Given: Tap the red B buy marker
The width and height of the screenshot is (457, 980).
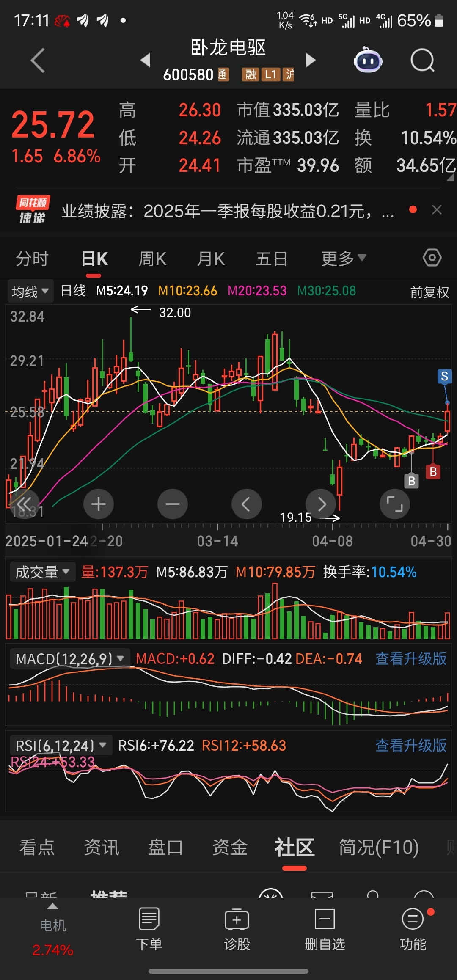Looking at the screenshot, I should 433,472.
